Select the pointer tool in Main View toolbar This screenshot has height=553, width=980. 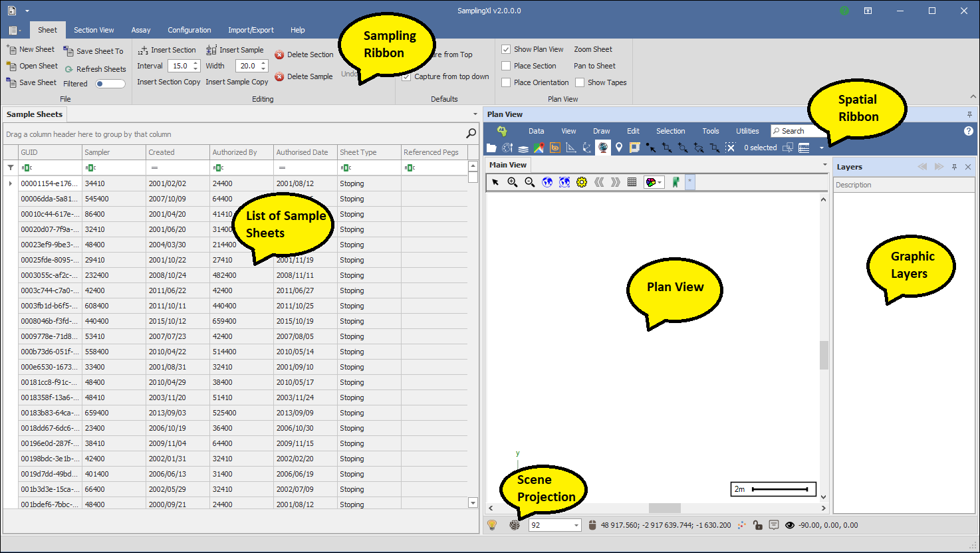pos(495,181)
